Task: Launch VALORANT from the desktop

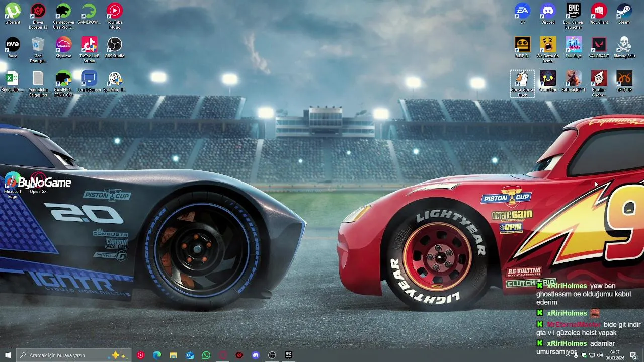Action: 599,48
